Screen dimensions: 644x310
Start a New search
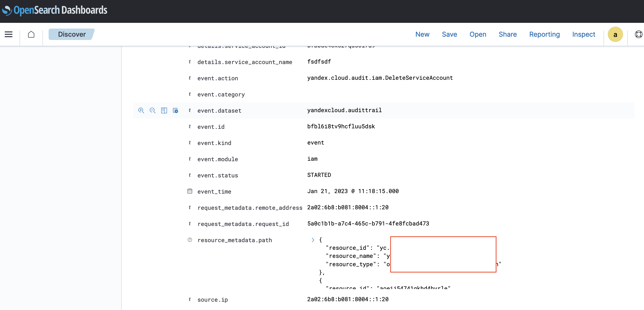[x=422, y=34]
